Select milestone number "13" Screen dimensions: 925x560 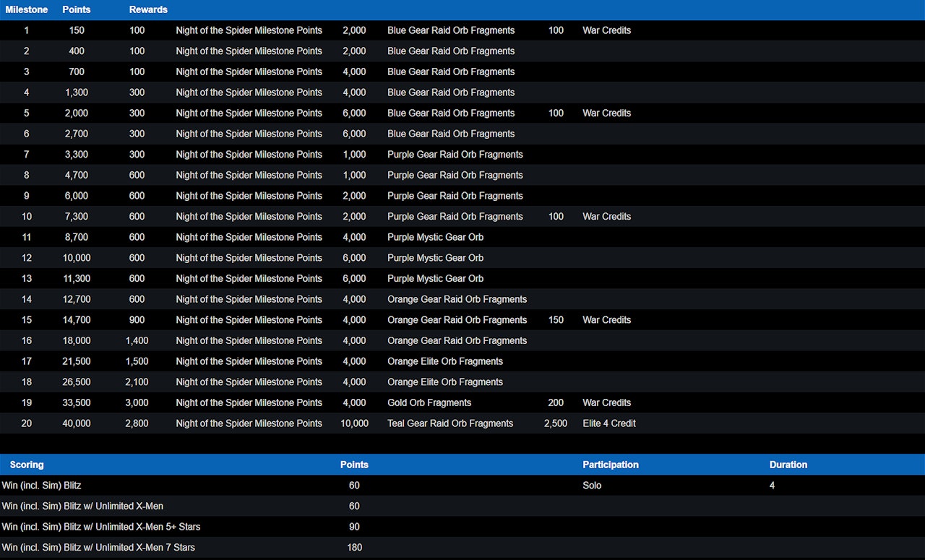[27, 278]
